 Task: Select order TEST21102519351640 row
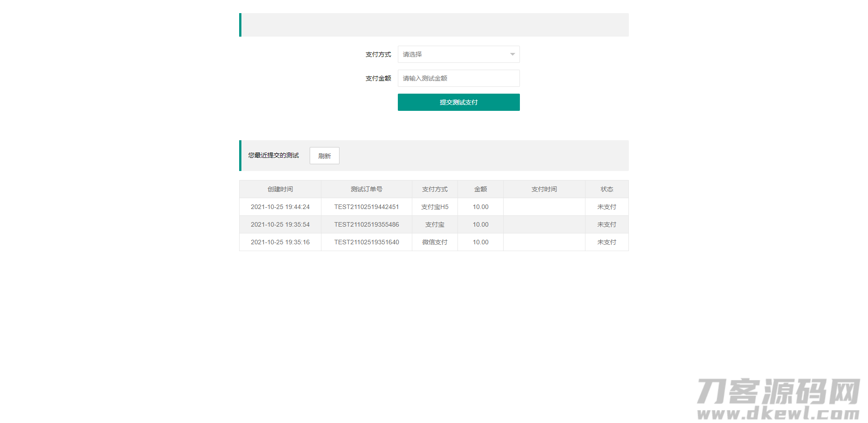366,242
